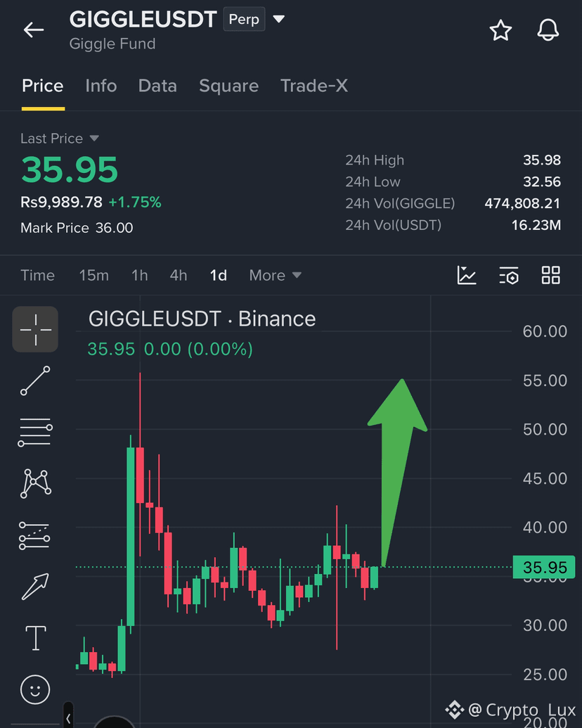The image size is (582, 728).
Task: Open chart indicators line-chart icon
Action: (467, 275)
